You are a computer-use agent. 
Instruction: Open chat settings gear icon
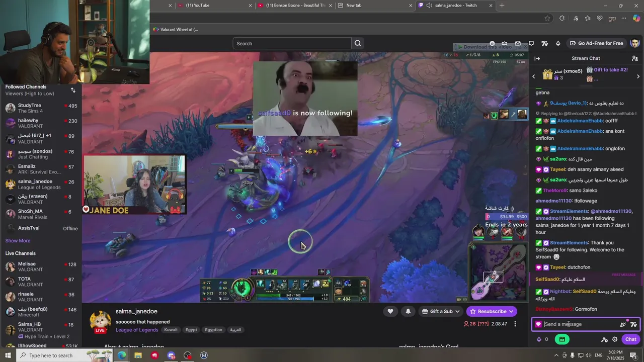pyautogui.click(x=615, y=339)
